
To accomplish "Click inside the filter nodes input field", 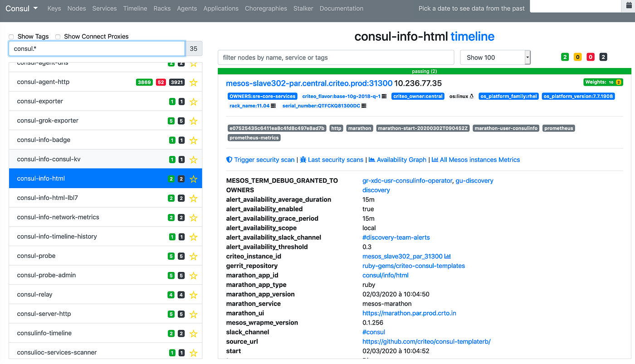I will tap(336, 57).
